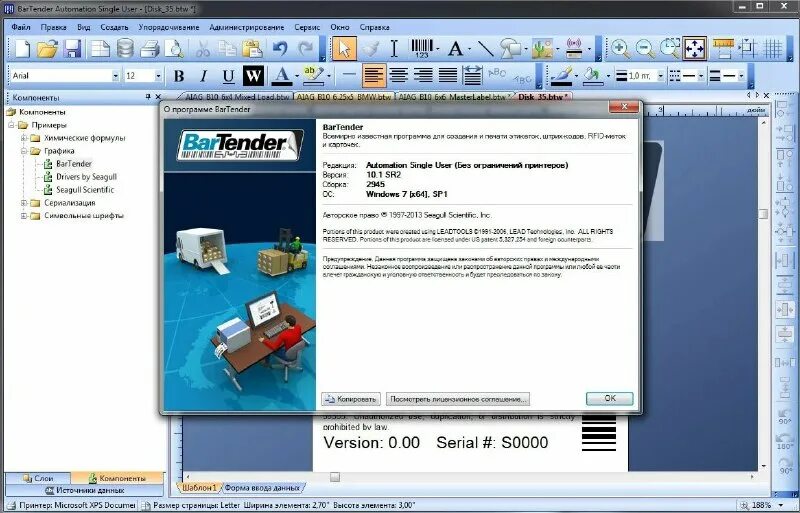The image size is (800, 513).
Task: Open a file with the folder icon
Action: click(x=47, y=49)
